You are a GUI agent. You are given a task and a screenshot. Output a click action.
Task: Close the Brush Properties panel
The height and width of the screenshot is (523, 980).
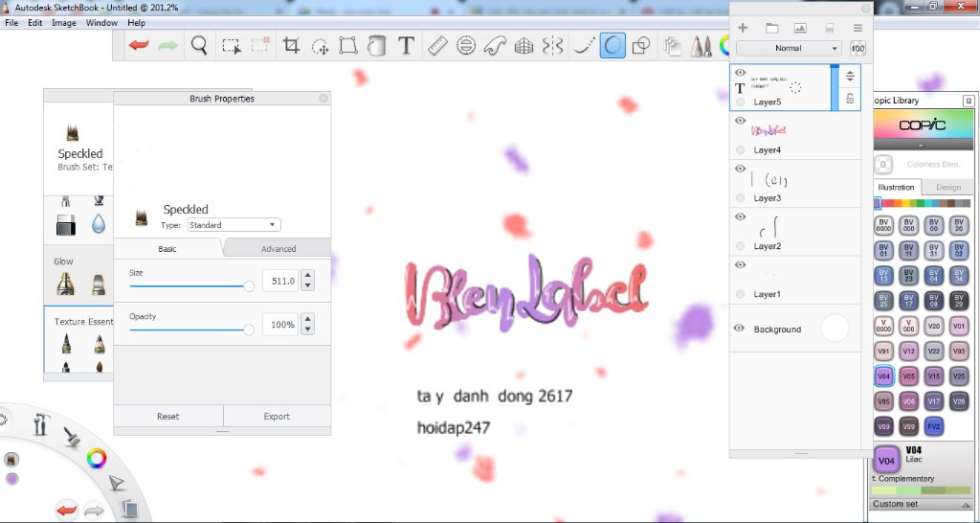coord(323,99)
